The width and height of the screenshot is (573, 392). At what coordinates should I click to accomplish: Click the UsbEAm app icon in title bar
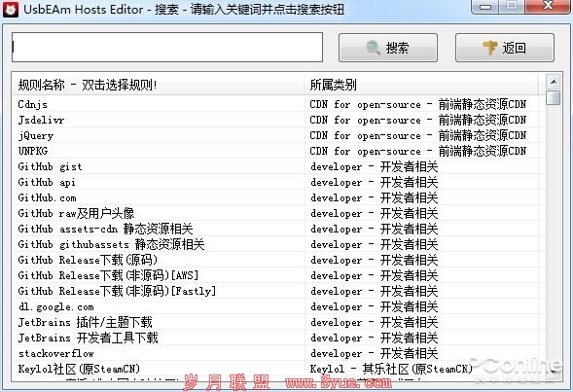click(11, 9)
